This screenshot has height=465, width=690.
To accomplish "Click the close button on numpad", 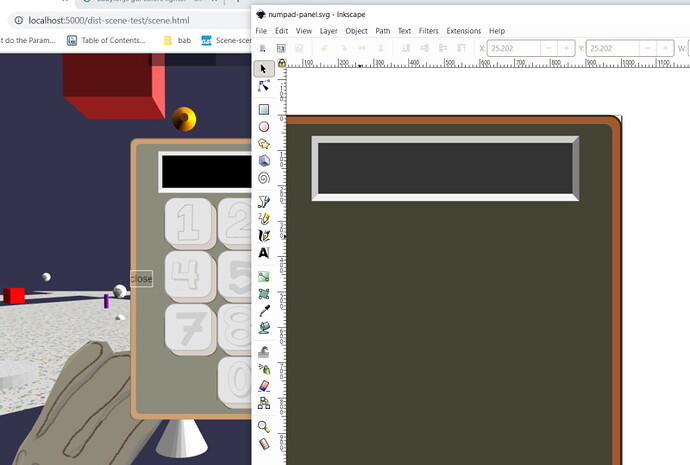I will (141, 278).
